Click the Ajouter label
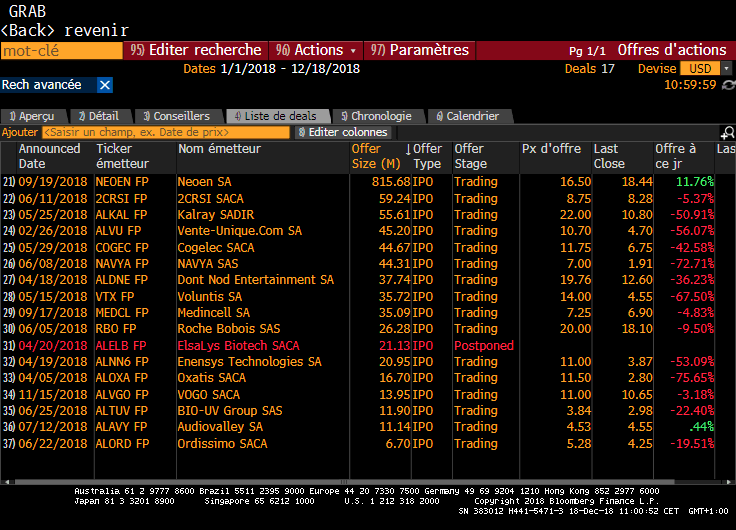 pos(20,132)
